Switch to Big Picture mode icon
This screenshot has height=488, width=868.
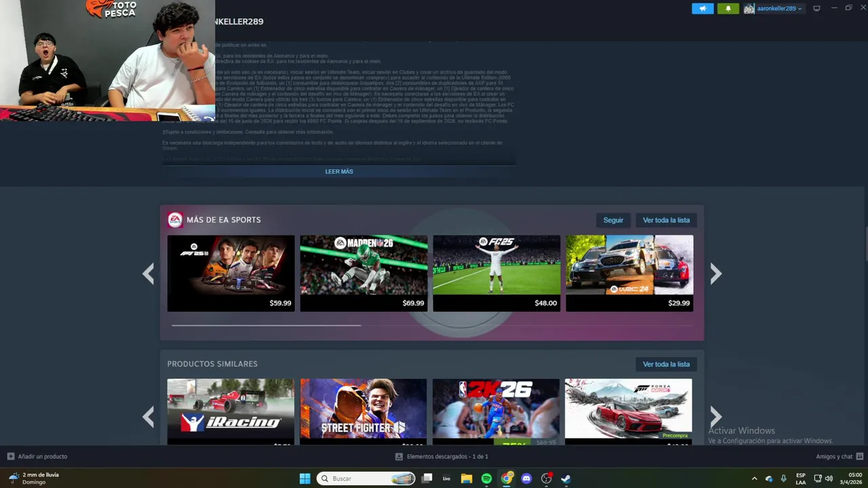pyautogui.click(x=816, y=8)
